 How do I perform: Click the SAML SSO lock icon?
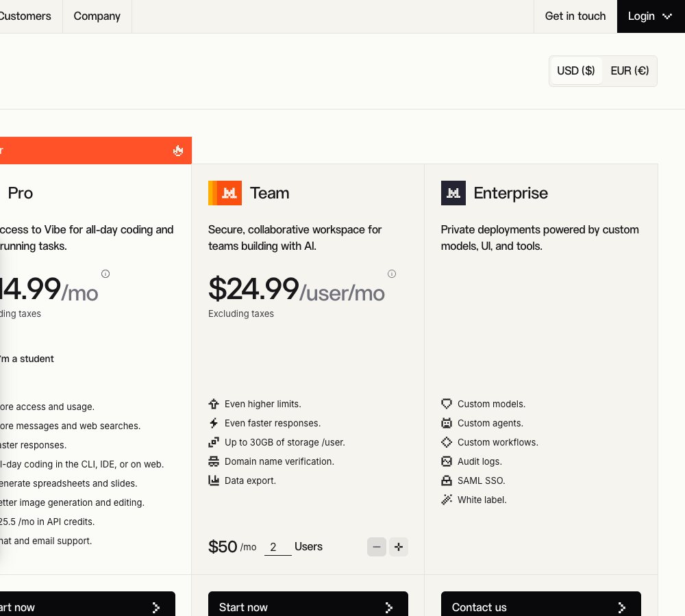[447, 480]
